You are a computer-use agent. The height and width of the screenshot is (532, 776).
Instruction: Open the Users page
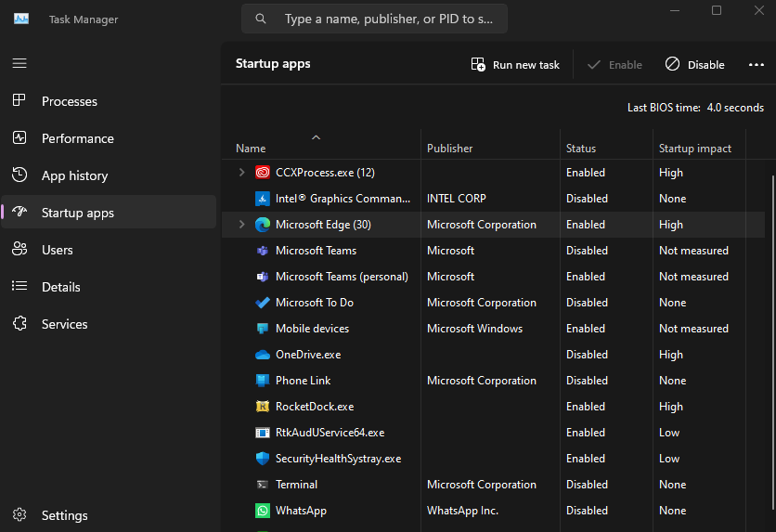(109, 250)
